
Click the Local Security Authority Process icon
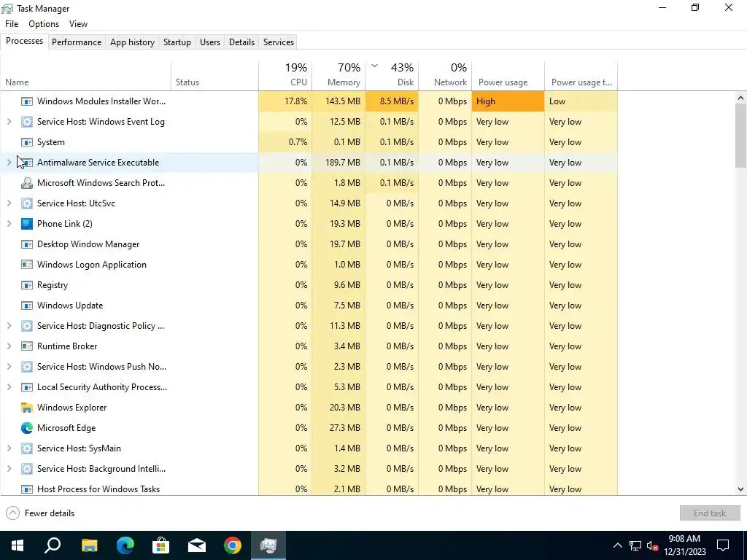click(x=27, y=387)
